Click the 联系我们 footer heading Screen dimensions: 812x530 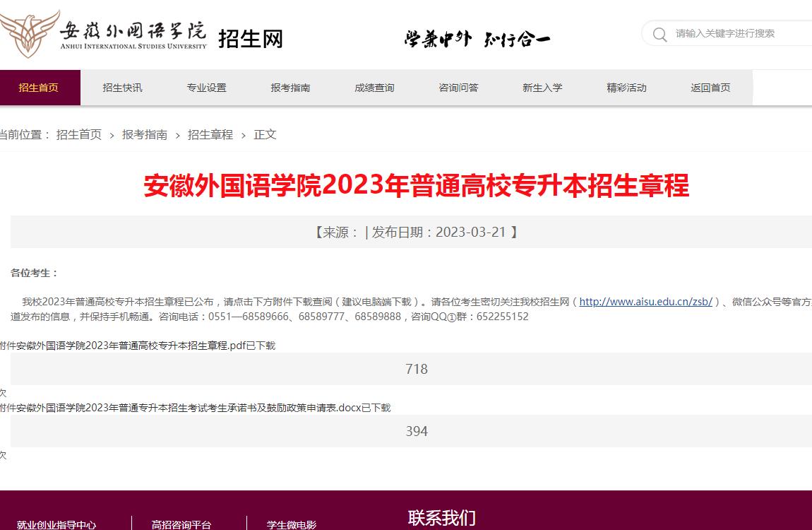[x=442, y=517]
